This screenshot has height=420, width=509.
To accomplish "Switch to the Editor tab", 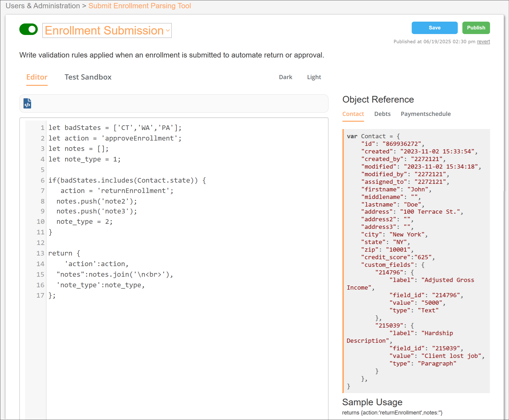I will tap(37, 77).
